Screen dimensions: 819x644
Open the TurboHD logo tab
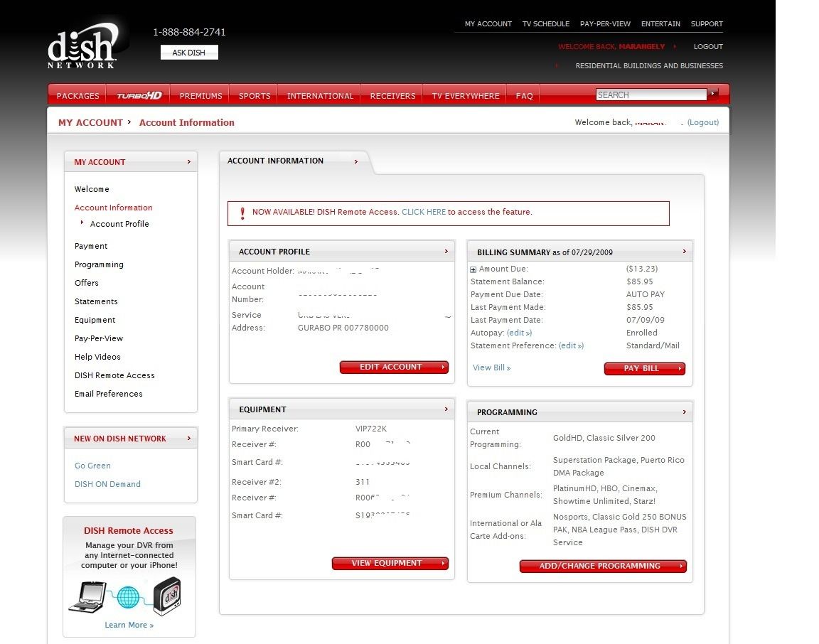click(139, 95)
